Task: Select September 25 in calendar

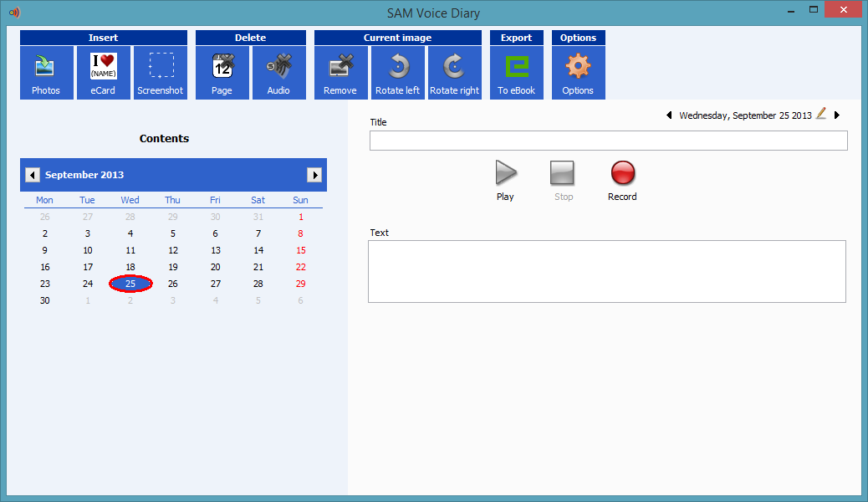Action: pyautogui.click(x=130, y=284)
